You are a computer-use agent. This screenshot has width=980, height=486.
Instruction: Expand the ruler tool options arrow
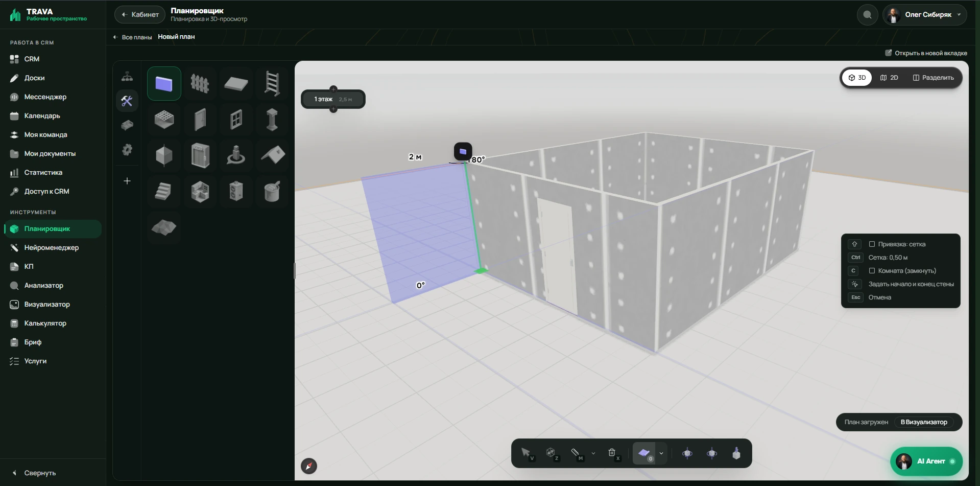tap(593, 453)
